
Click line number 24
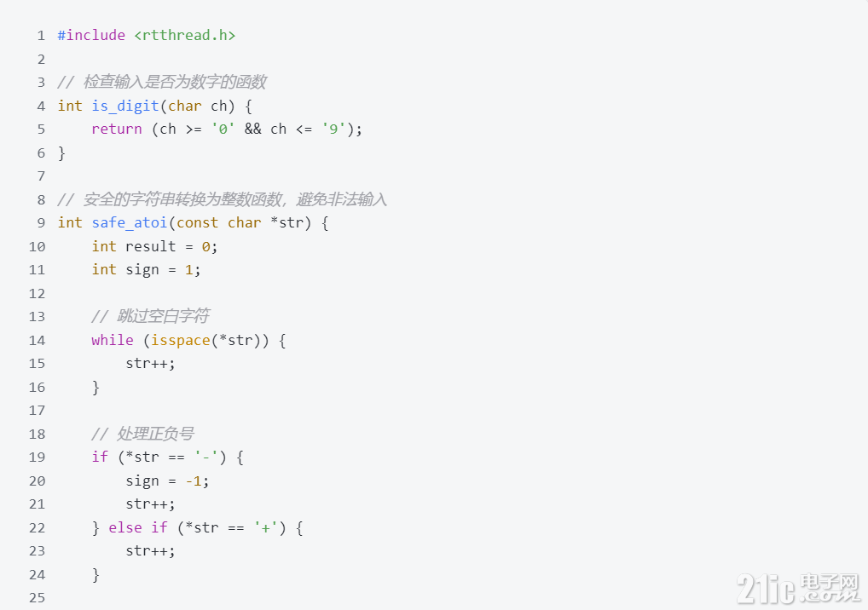click(x=37, y=574)
